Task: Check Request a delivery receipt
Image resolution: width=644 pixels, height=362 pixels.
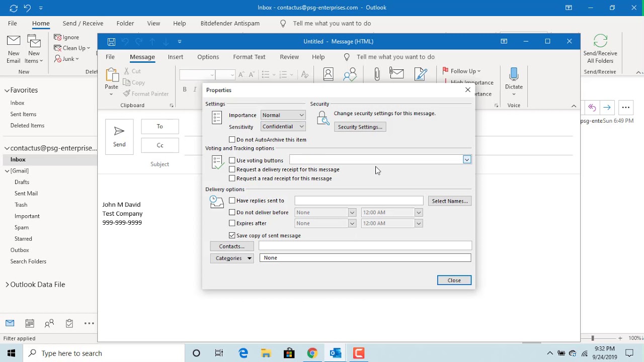Action: pos(232,169)
